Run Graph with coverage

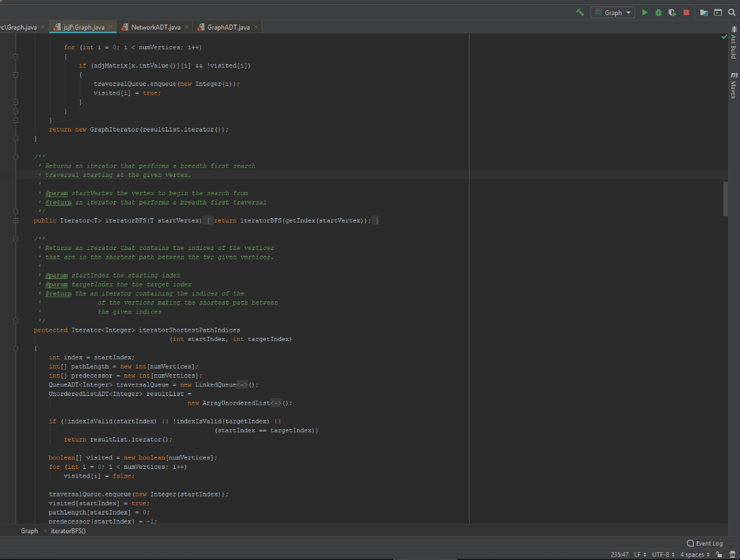(x=671, y=12)
